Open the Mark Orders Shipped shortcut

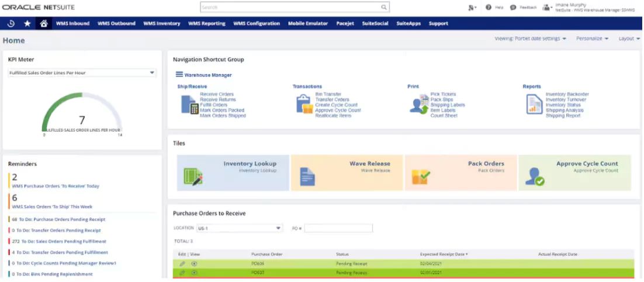tap(223, 115)
